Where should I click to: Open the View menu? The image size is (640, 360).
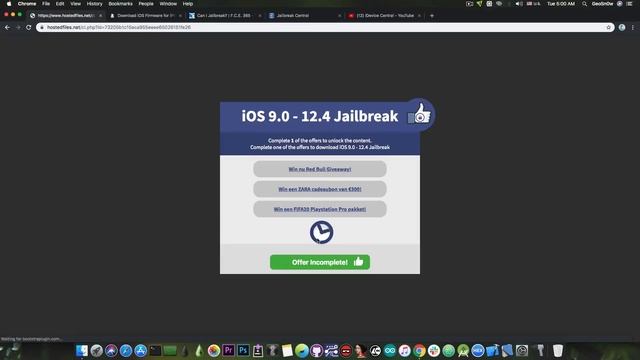pyautogui.click(x=76, y=4)
